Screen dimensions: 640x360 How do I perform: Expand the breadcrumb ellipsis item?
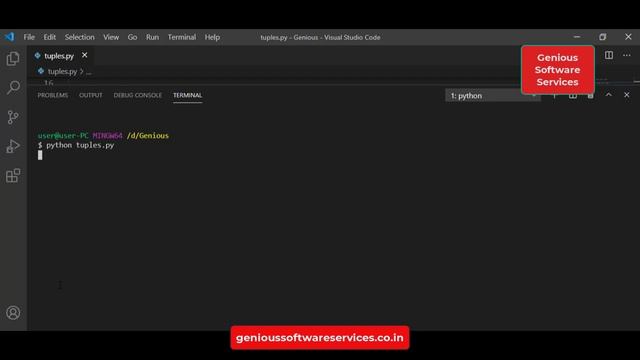click(89, 72)
